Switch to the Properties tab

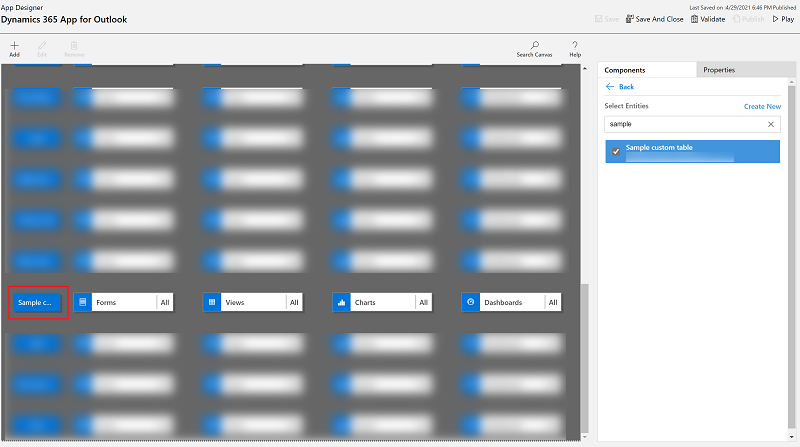746,70
